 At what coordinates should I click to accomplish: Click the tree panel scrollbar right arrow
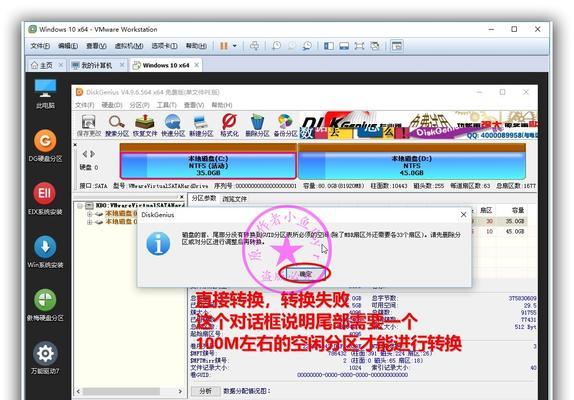coord(180,391)
